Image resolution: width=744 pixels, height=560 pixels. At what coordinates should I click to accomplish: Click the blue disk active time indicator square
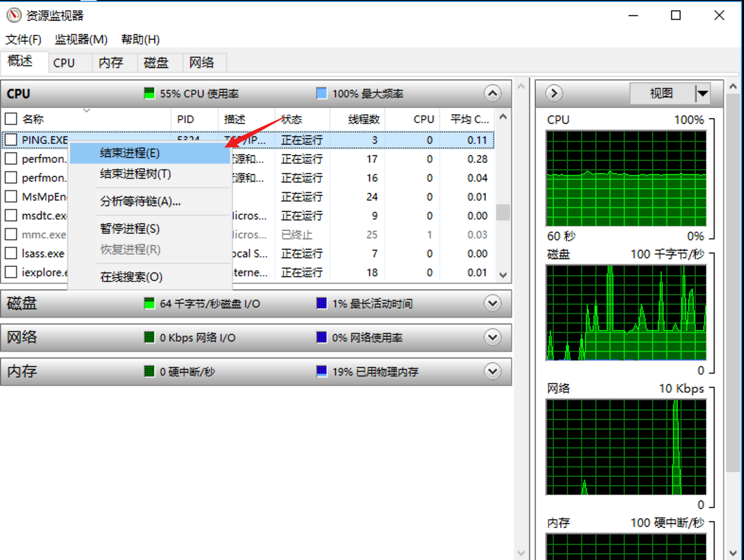(321, 303)
